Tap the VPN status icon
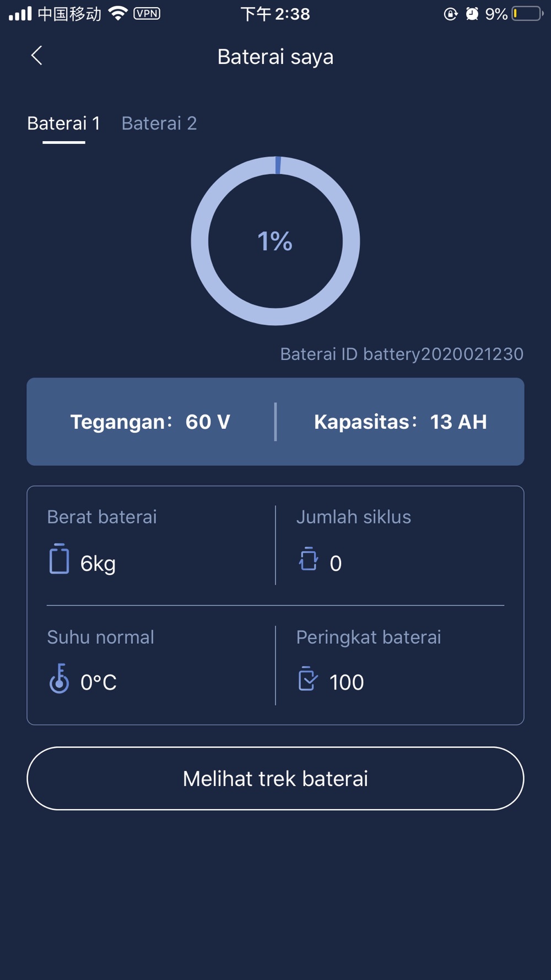 tap(147, 13)
